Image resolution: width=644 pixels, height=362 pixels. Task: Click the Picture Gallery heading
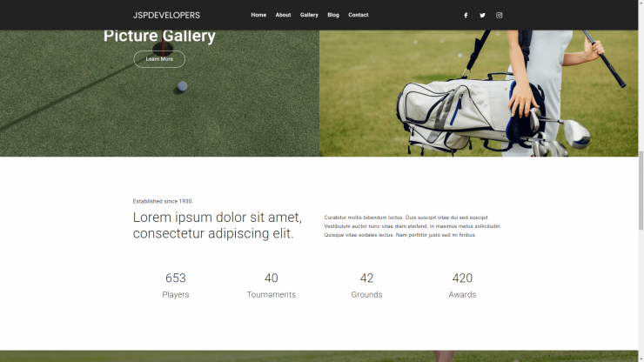pyautogui.click(x=159, y=36)
